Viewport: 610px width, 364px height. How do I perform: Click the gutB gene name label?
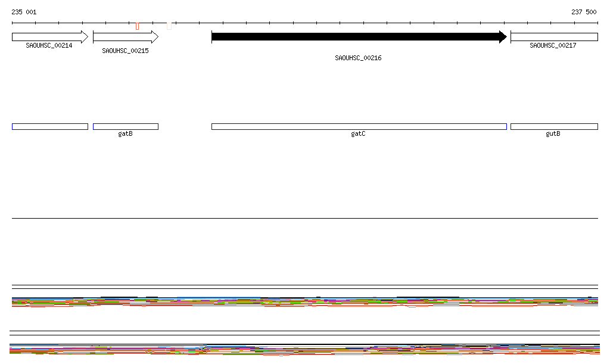tap(553, 134)
